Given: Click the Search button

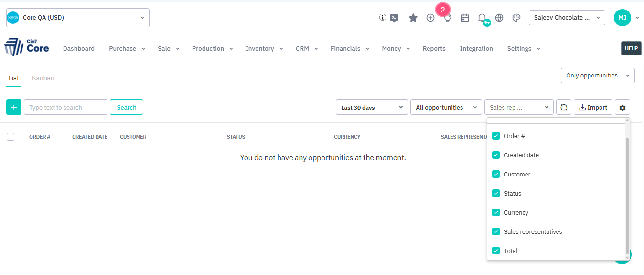Looking at the screenshot, I should 127,107.
